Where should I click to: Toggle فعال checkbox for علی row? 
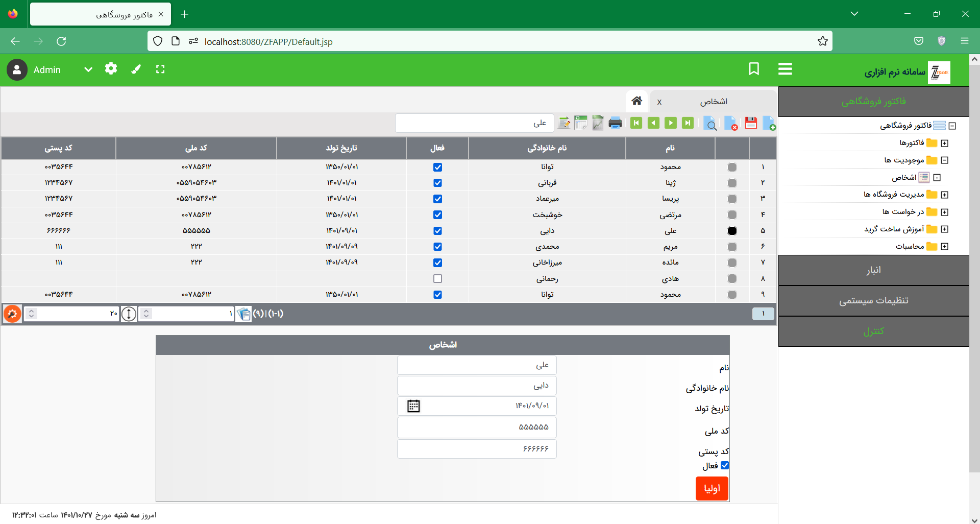[x=437, y=231]
